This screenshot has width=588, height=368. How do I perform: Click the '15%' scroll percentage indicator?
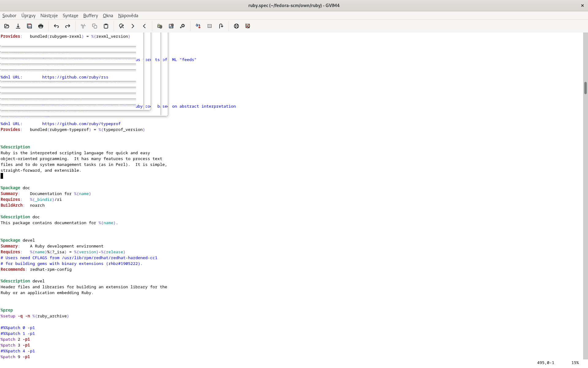[x=575, y=363]
